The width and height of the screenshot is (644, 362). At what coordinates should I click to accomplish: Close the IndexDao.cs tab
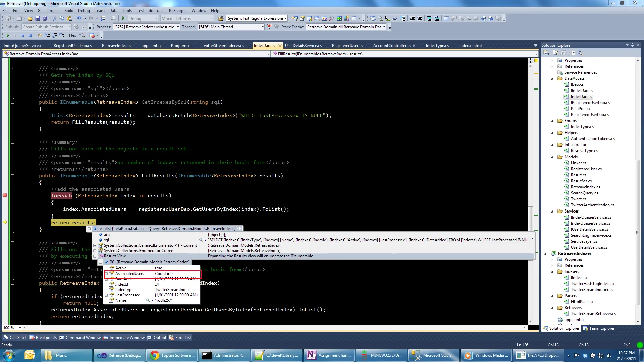[280, 46]
